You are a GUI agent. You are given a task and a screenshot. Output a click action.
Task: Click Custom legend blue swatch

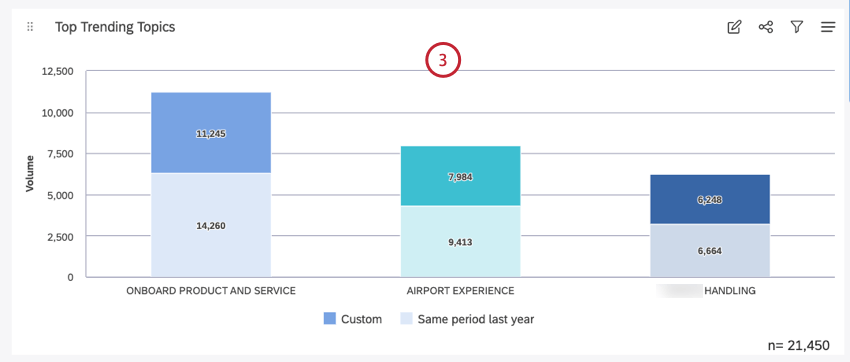coord(330,319)
